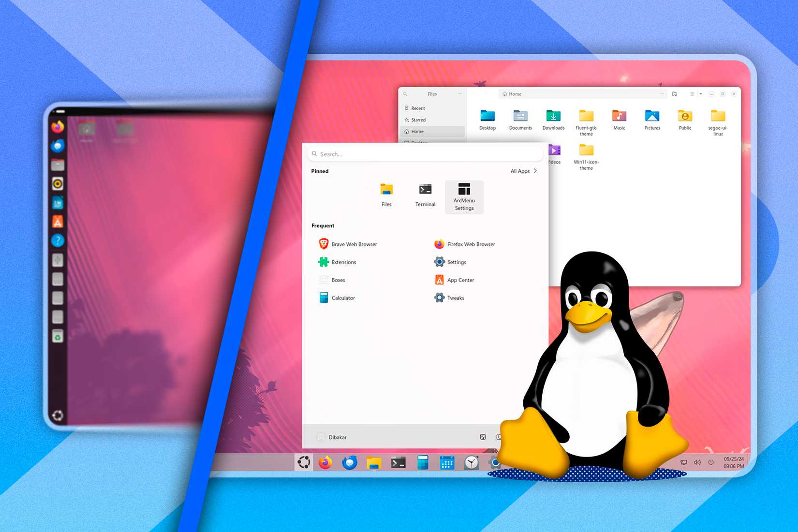Select Starred in the Files sidebar
798x532 pixels.
[x=419, y=119]
